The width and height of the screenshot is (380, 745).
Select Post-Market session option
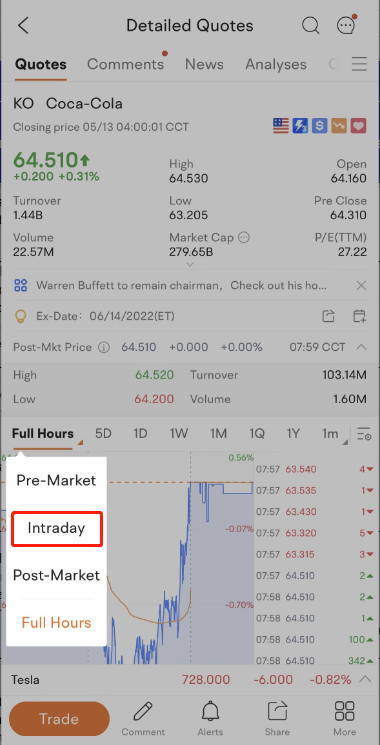56,575
